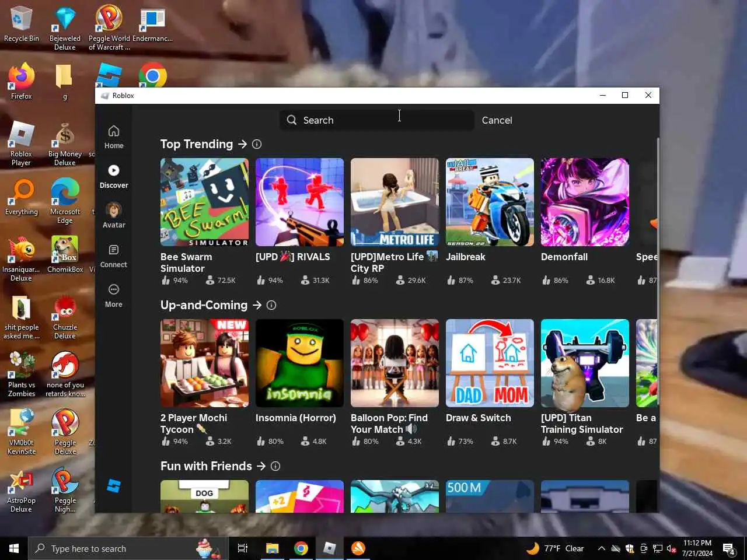Image resolution: width=747 pixels, height=560 pixels.
Task: Select Microsoft Edge desktop icon
Action: 65,201
